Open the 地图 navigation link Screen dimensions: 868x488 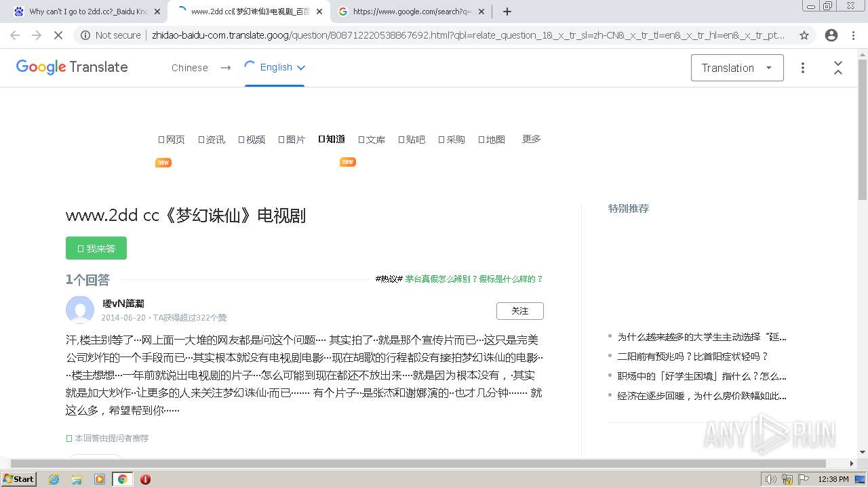492,140
